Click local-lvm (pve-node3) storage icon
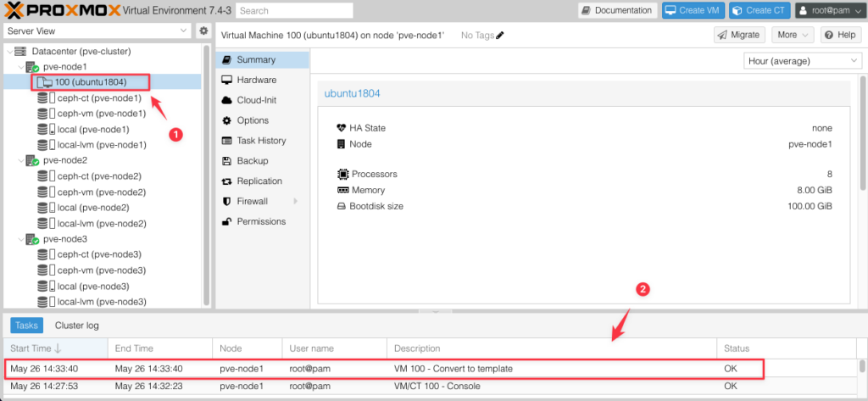The width and height of the screenshot is (868, 401). click(x=46, y=302)
